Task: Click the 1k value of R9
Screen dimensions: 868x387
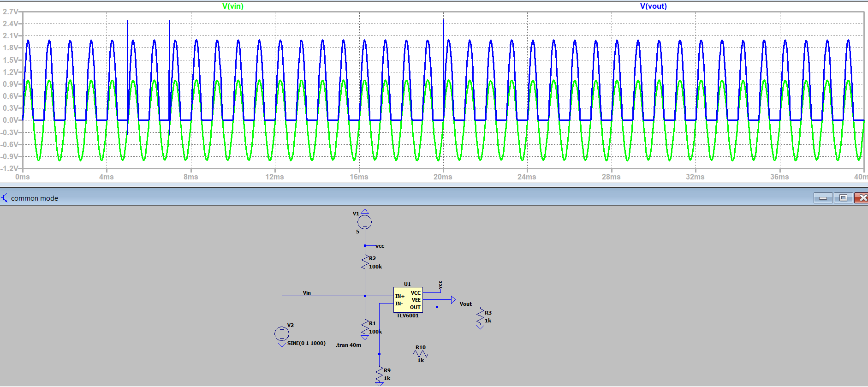Action: click(387, 378)
